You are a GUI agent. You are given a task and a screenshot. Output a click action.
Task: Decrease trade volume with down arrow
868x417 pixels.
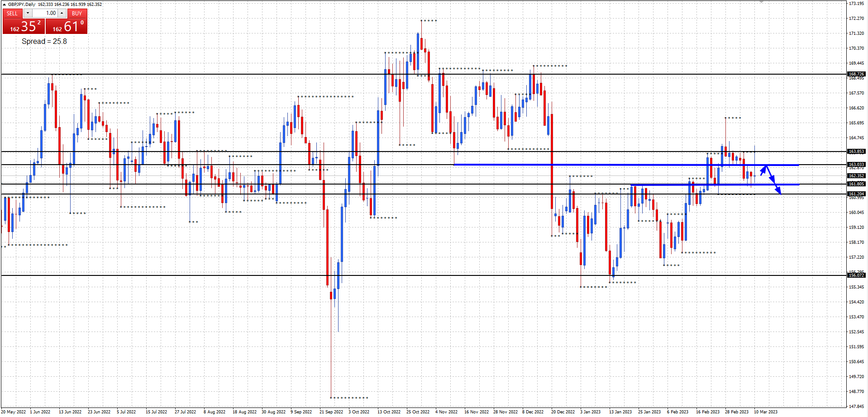(28, 13)
